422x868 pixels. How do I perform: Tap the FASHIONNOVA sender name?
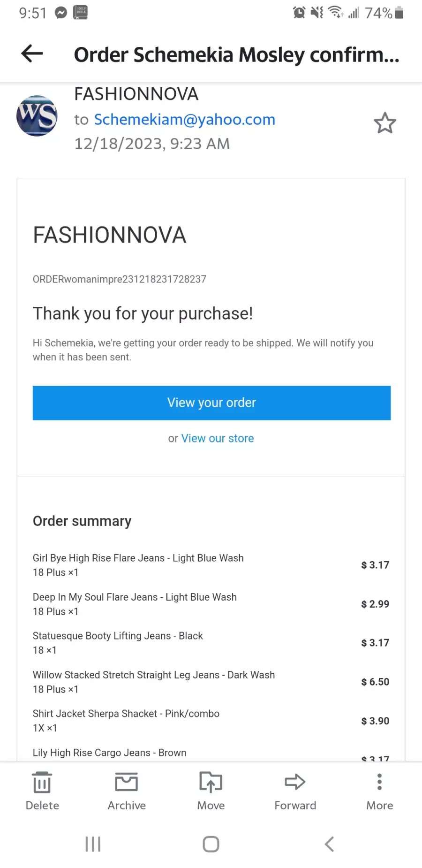tap(136, 94)
